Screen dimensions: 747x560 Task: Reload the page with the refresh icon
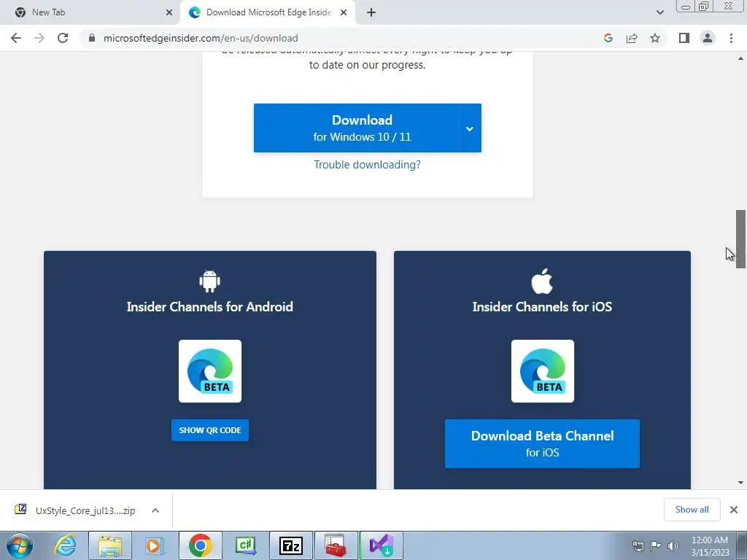[x=63, y=38]
